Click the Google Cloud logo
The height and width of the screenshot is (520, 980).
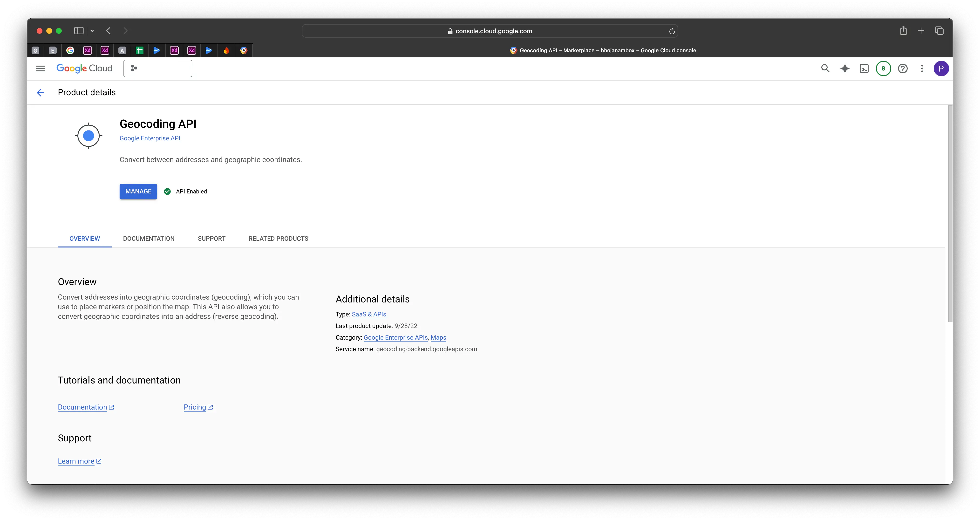pos(84,68)
